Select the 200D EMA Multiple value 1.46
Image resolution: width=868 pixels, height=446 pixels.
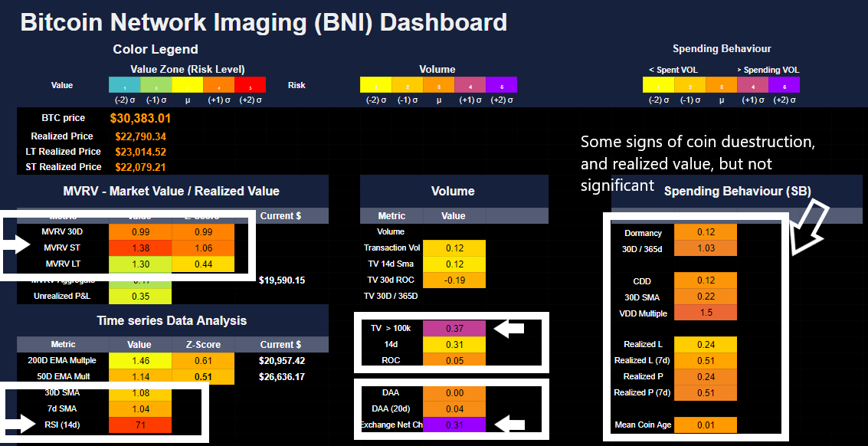tap(141, 361)
